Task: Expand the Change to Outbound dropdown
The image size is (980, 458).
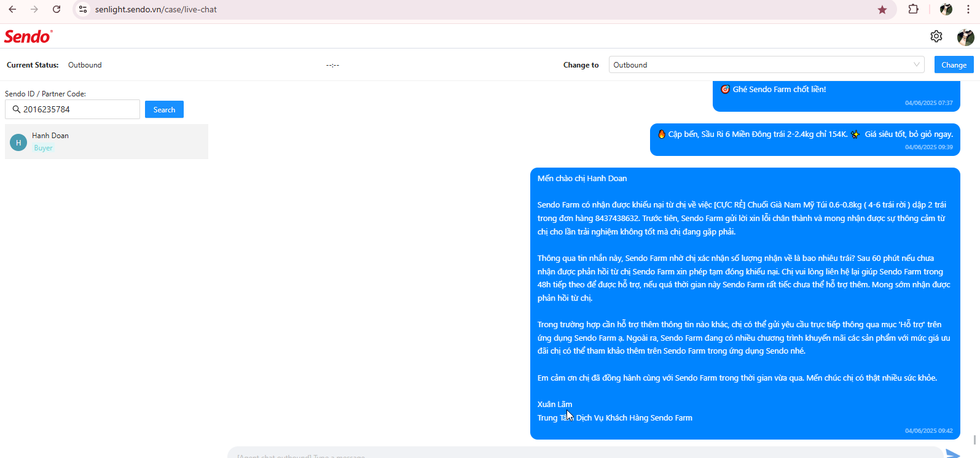Action: pyautogui.click(x=766, y=64)
